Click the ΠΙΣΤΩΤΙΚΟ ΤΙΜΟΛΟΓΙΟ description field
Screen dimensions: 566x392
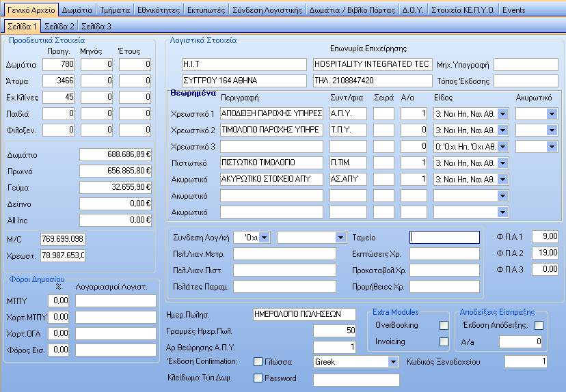coord(271,163)
